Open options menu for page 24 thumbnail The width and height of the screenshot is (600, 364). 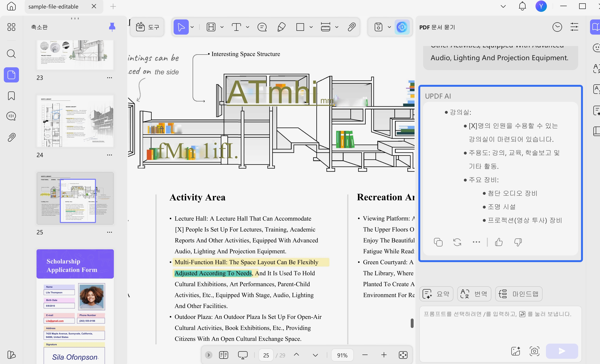click(110, 155)
